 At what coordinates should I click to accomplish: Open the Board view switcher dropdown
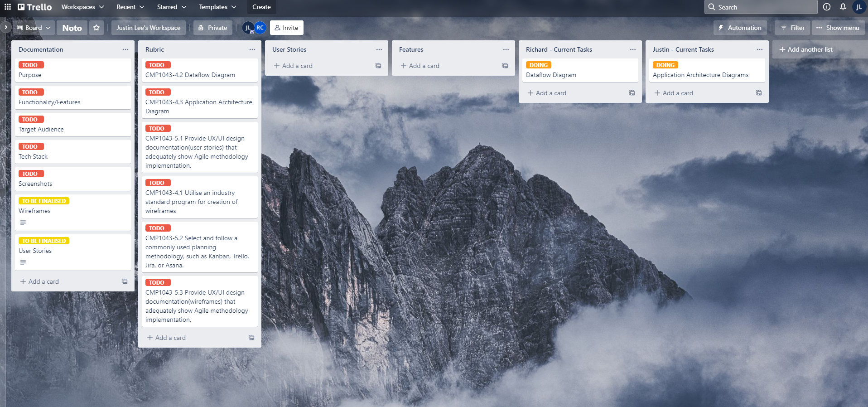34,28
